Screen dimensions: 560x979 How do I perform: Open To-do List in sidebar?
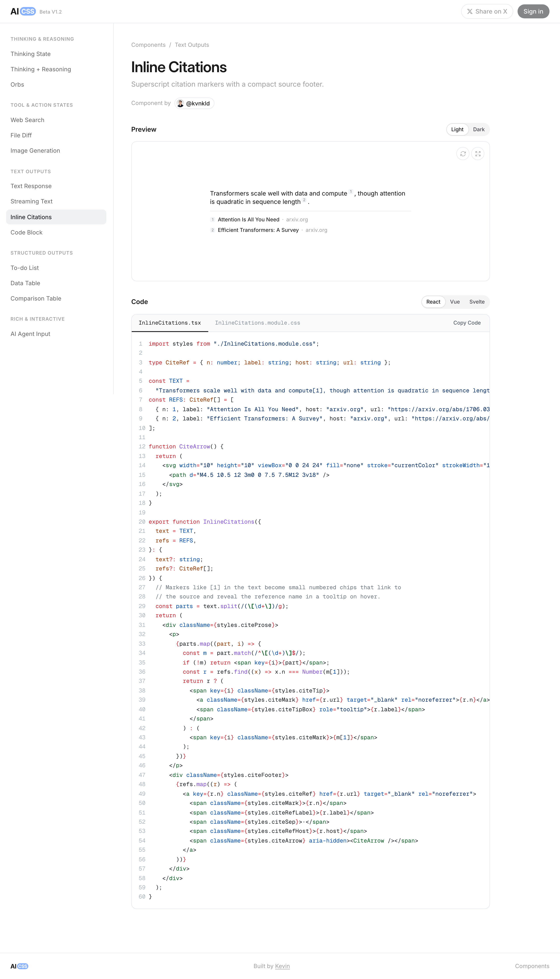pyautogui.click(x=56, y=268)
